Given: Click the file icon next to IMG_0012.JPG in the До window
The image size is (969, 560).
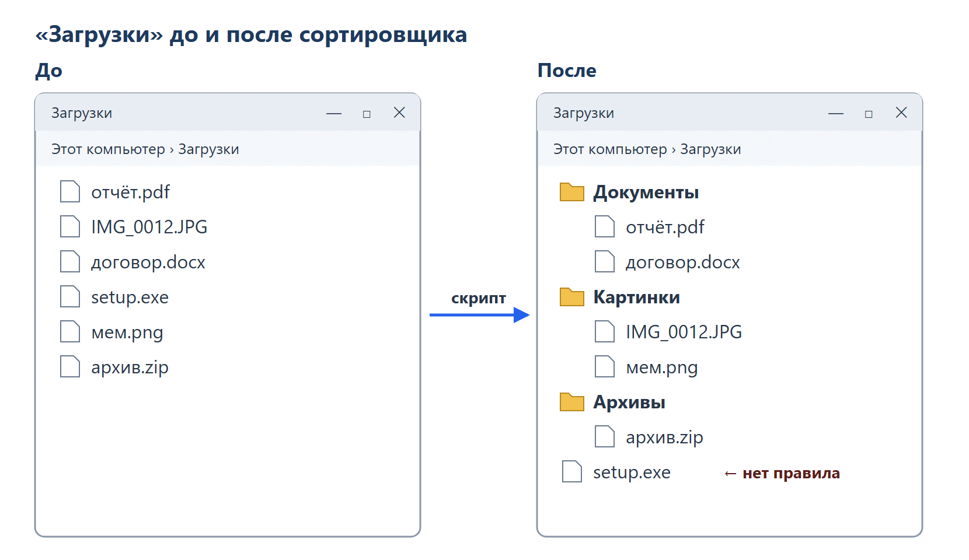Looking at the screenshot, I should 70,226.
